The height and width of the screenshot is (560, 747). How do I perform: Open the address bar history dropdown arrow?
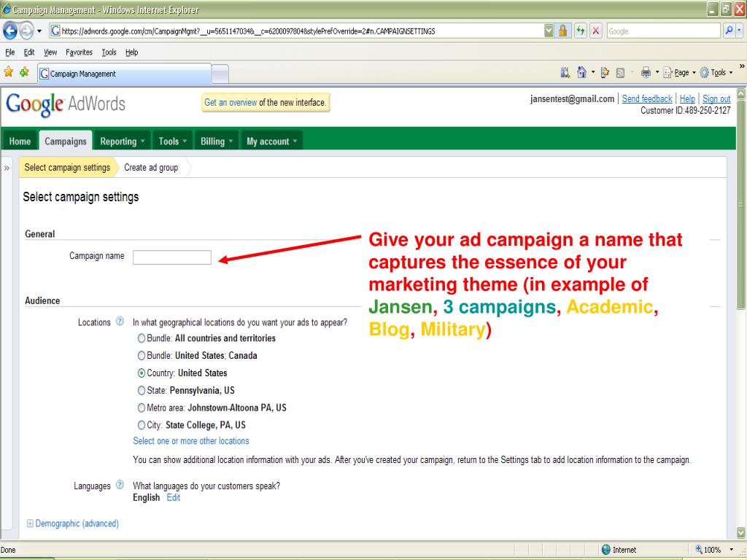coord(549,31)
